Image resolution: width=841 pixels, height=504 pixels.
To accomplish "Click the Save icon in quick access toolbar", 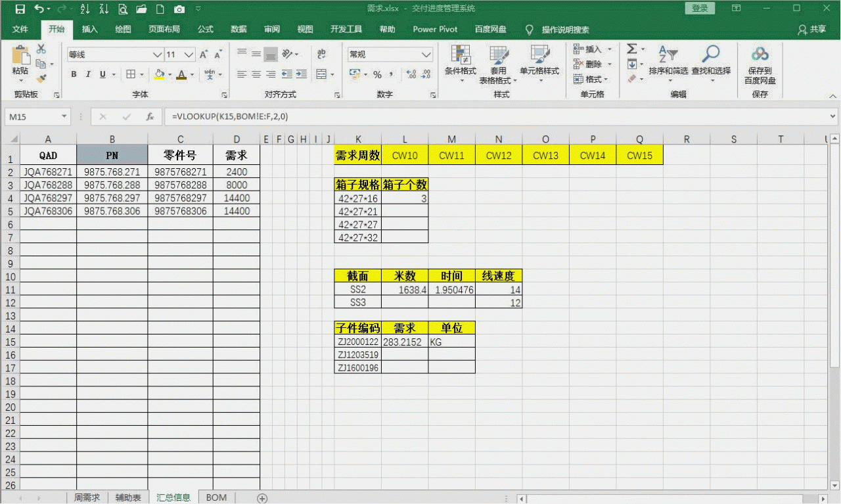I will pos(20,9).
